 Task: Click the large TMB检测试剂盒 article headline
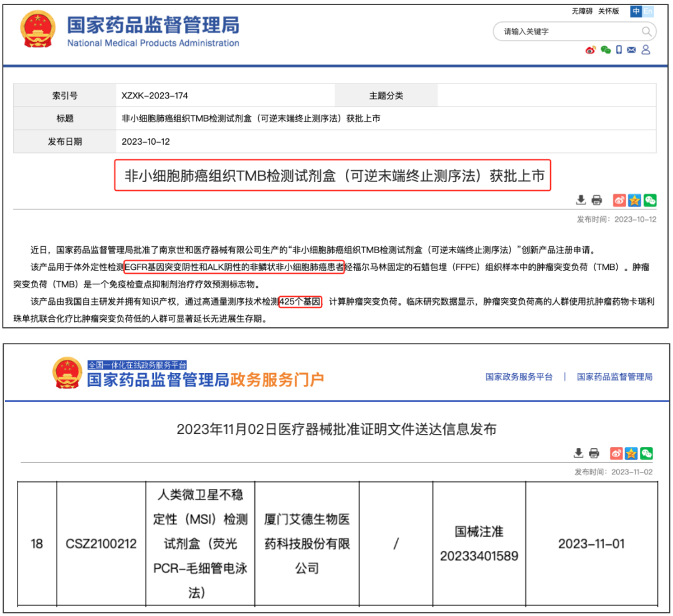(x=334, y=175)
